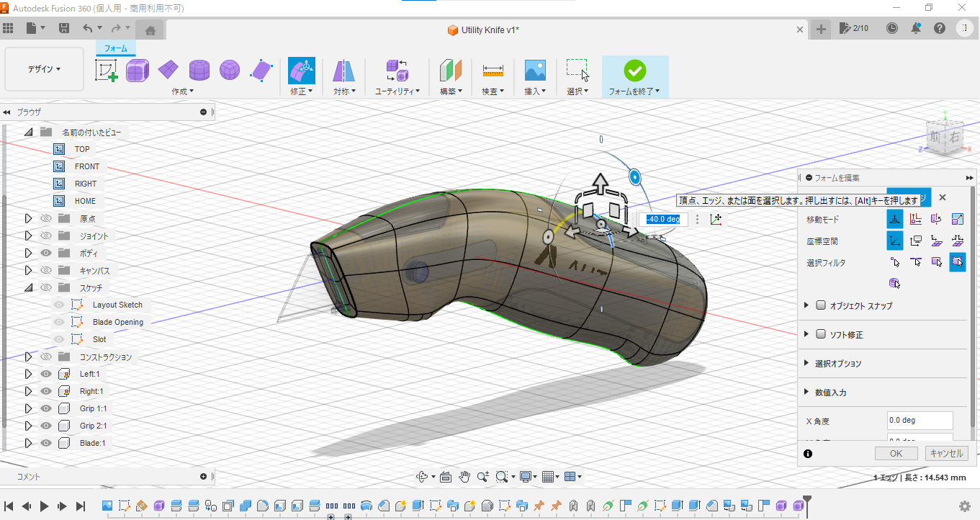Screen dimensions: 980x520
Task: Expand the 数値入力 section
Action: [806, 392]
